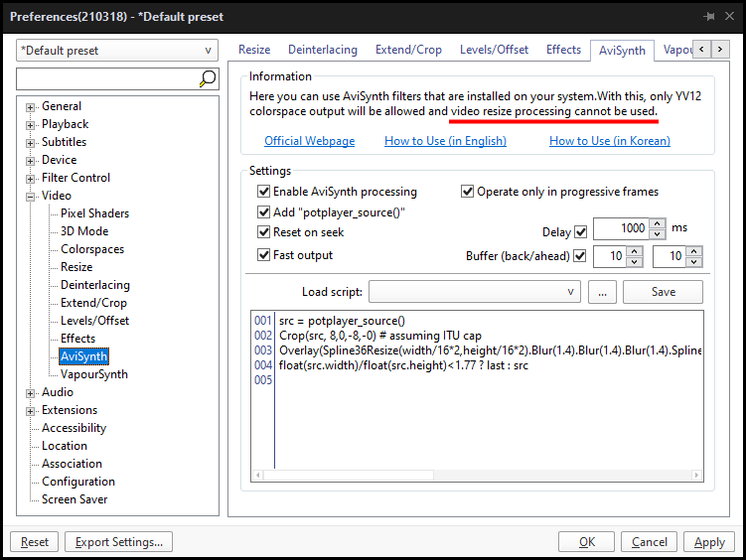
Task: Pin the Preferences window with pin icon
Action: point(709,17)
